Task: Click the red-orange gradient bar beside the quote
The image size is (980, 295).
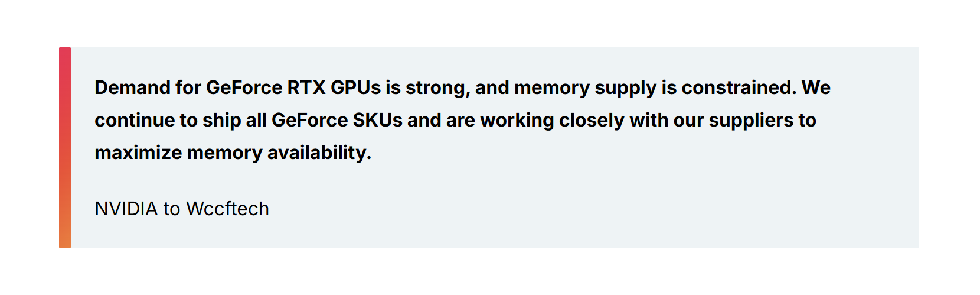Action: (x=65, y=148)
